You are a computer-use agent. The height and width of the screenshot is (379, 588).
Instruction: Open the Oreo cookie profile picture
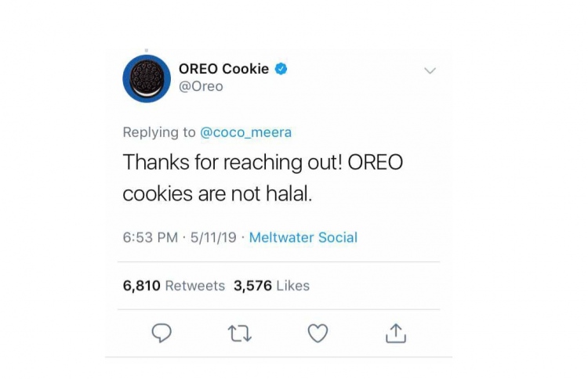point(147,78)
